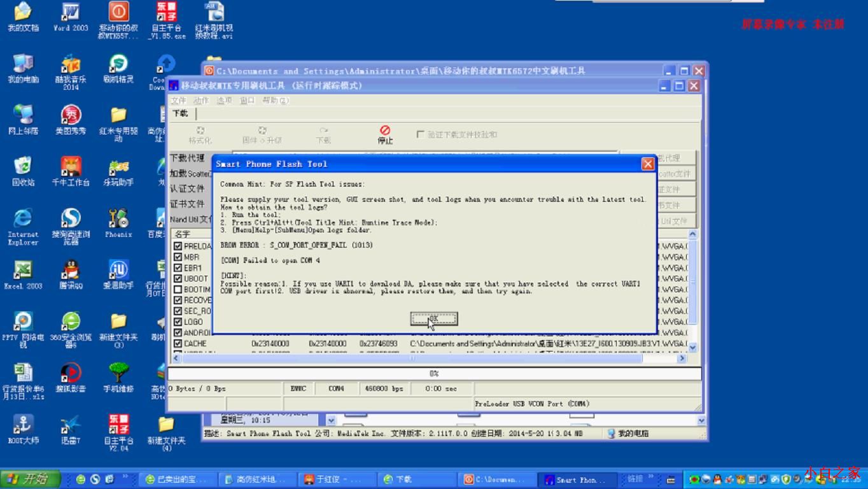This screenshot has height=489, width=868.
Task: Close the Smart Phone Flash Tool dialog
Action: pos(648,164)
